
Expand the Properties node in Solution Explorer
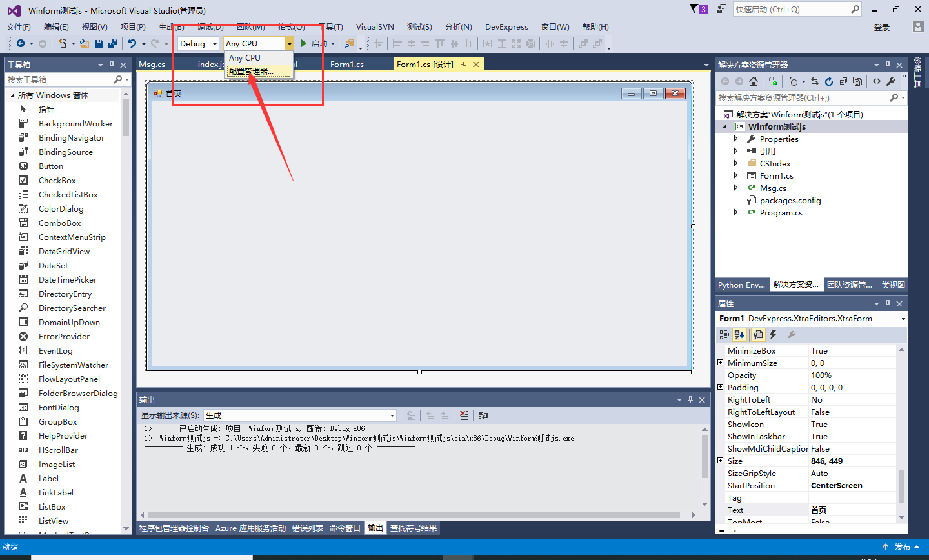point(737,139)
